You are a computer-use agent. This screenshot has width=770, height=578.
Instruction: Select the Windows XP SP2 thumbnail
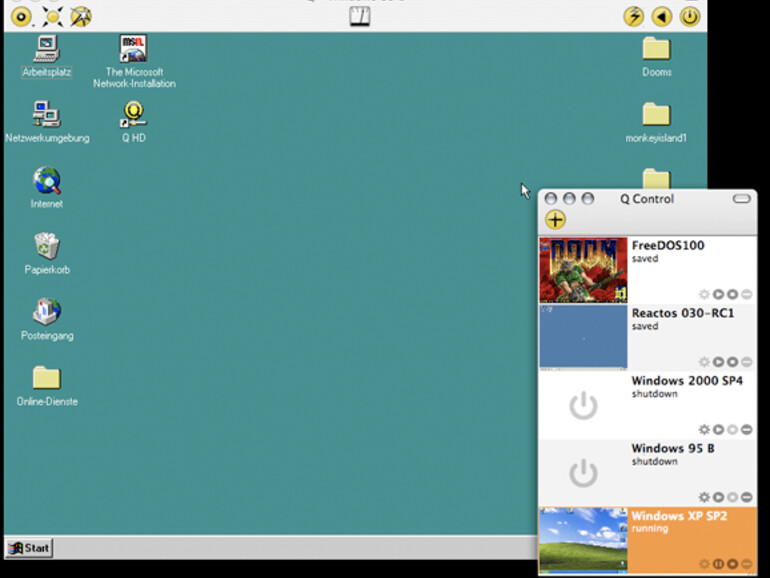pos(583,540)
